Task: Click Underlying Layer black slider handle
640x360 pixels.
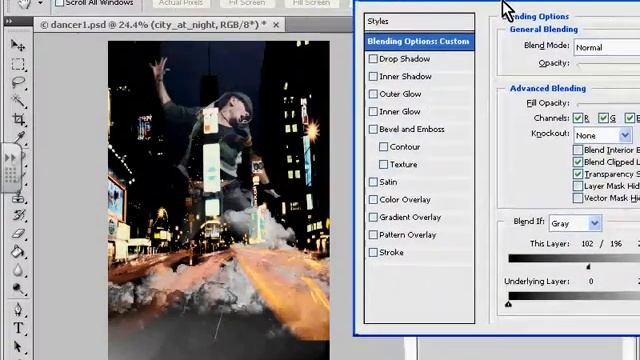Action: coord(508,304)
